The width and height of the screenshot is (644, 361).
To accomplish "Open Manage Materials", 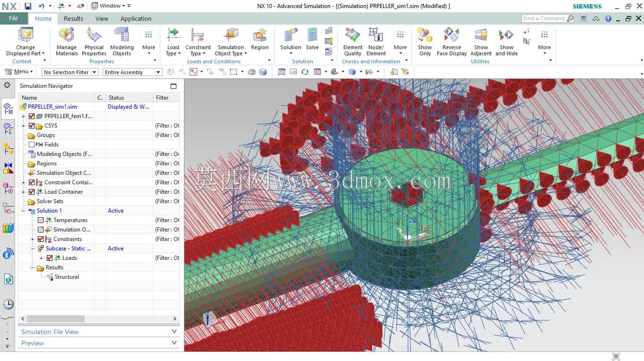I will (67, 42).
